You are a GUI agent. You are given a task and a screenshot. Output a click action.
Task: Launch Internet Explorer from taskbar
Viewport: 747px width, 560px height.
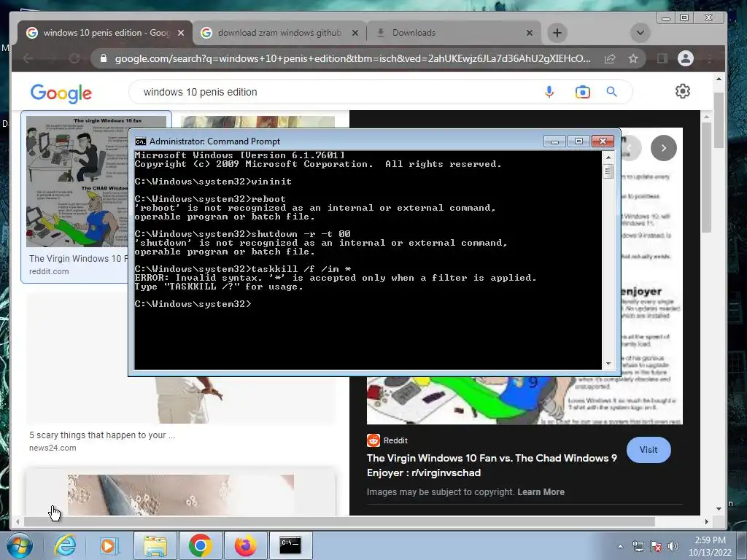(x=65, y=545)
